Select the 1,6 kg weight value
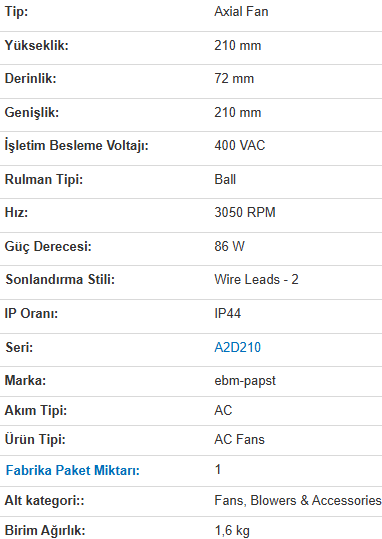382x539 pixels. click(232, 531)
